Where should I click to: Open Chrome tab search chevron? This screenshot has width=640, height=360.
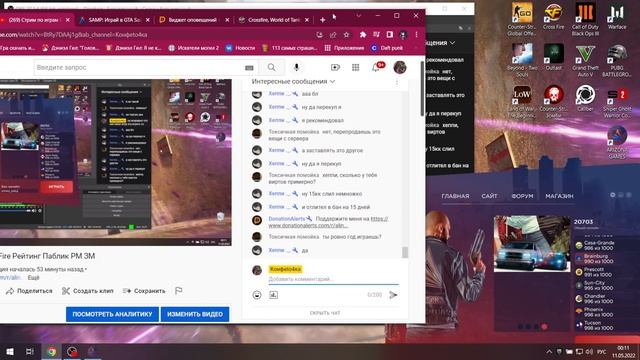click(358, 16)
